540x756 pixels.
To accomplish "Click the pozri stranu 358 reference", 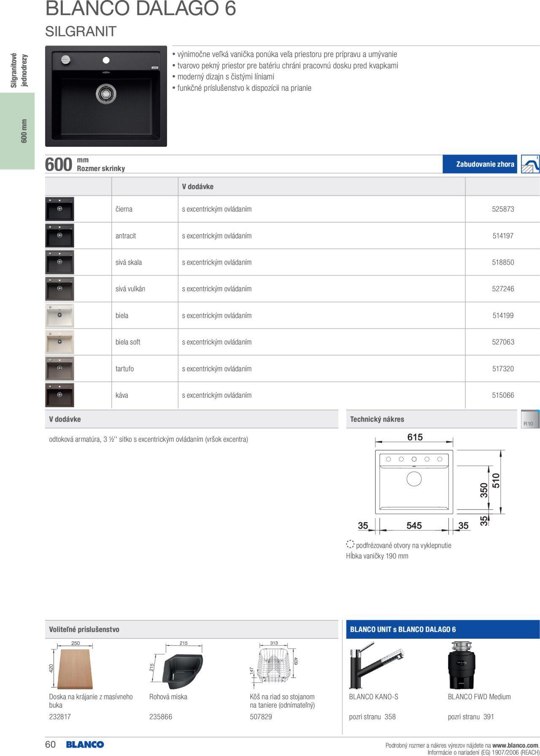I will [372, 717].
